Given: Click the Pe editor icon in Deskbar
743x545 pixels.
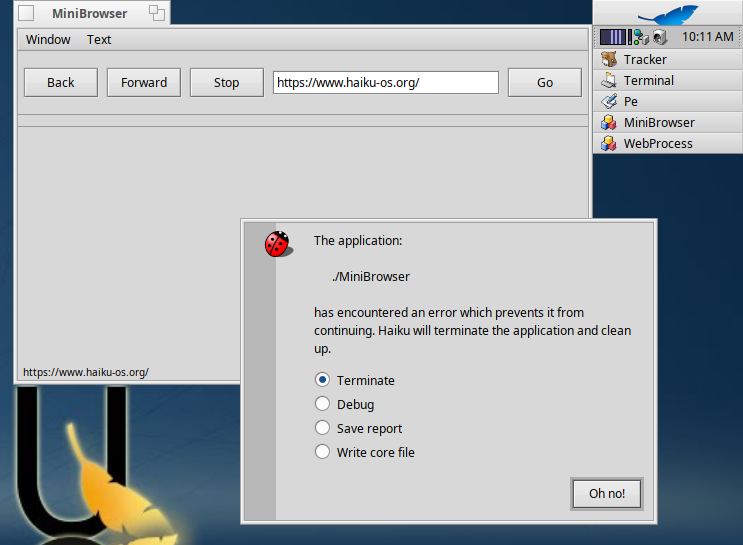Looking at the screenshot, I should 609,101.
